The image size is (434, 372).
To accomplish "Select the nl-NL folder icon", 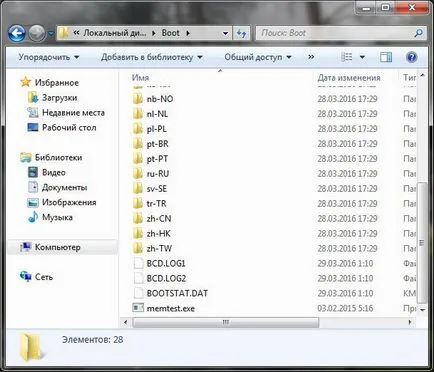I will [138, 114].
